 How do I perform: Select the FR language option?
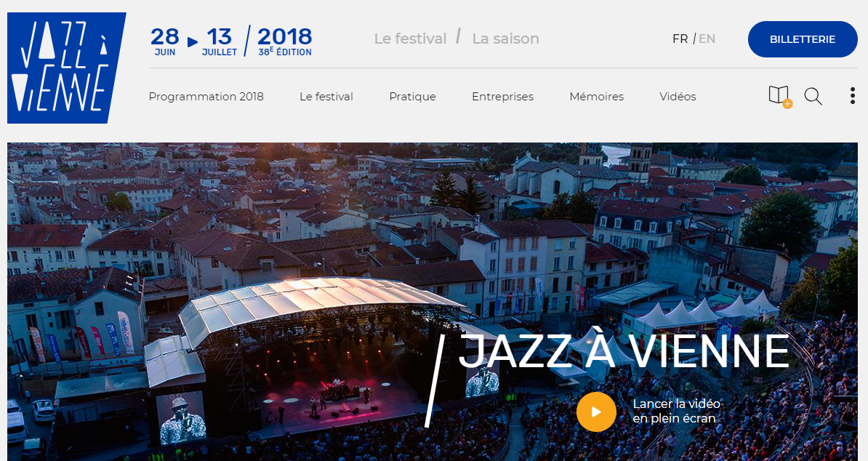(x=680, y=39)
